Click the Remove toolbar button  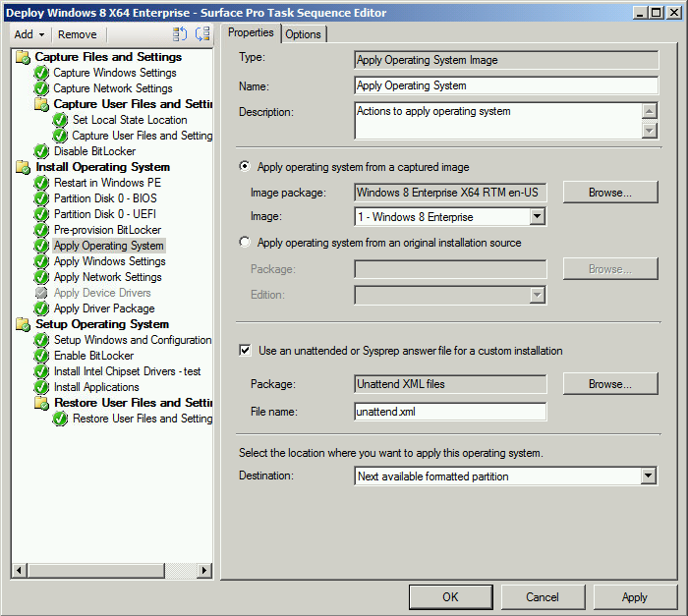78,34
